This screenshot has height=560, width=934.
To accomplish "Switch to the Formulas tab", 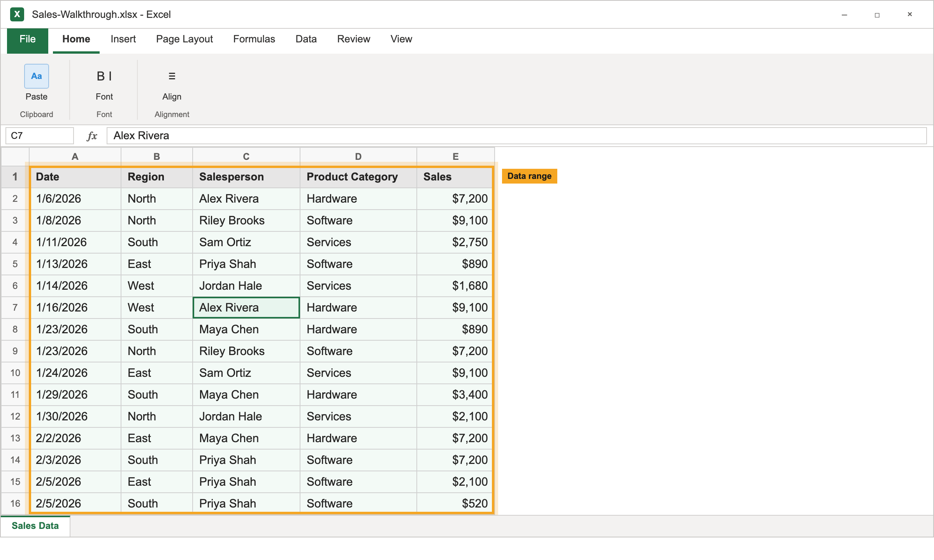I will pyautogui.click(x=254, y=39).
